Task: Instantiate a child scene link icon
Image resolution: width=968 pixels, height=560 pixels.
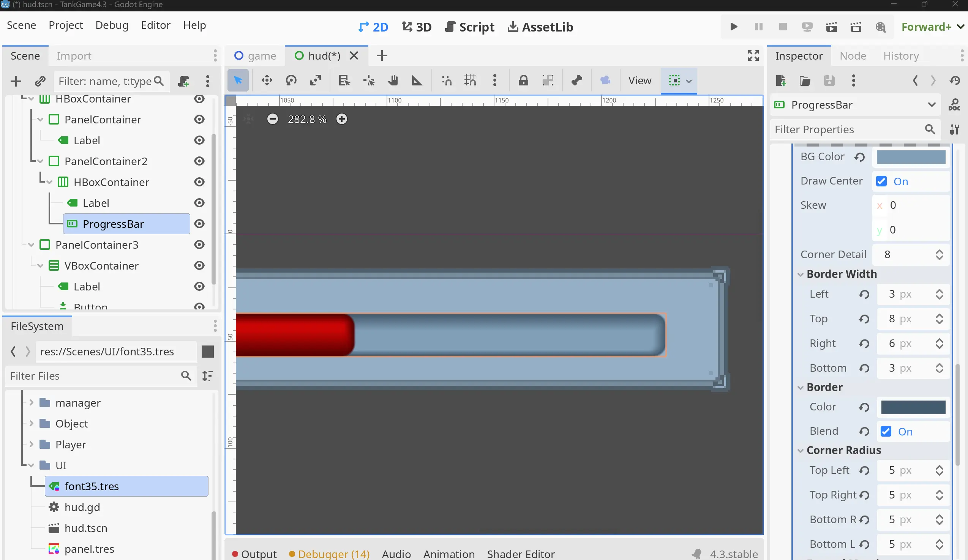Action: point(40,81)
